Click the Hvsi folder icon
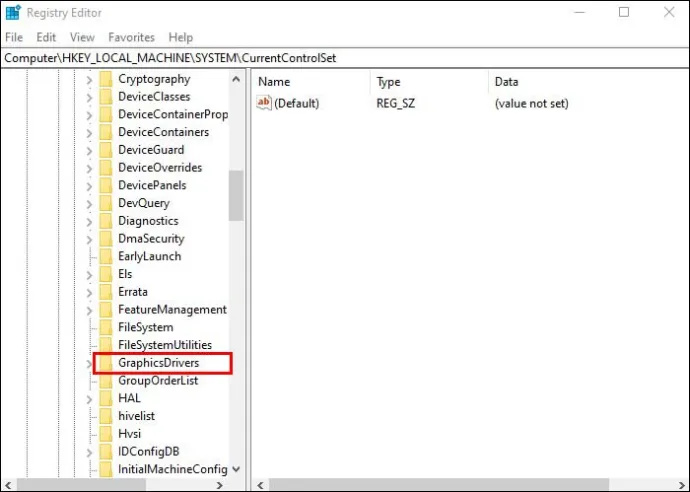Image resolution: width=690 pixels, height=492 pixels. pos(106,434)
